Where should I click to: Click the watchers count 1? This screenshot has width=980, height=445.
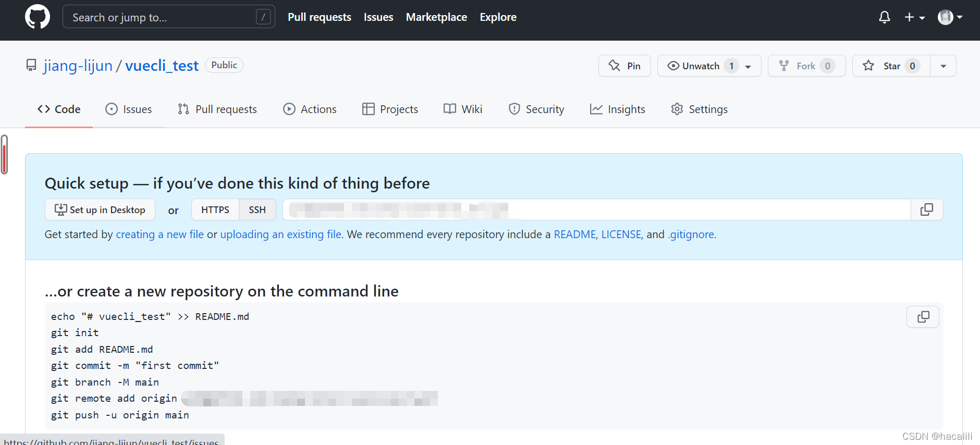click(731, 66)
